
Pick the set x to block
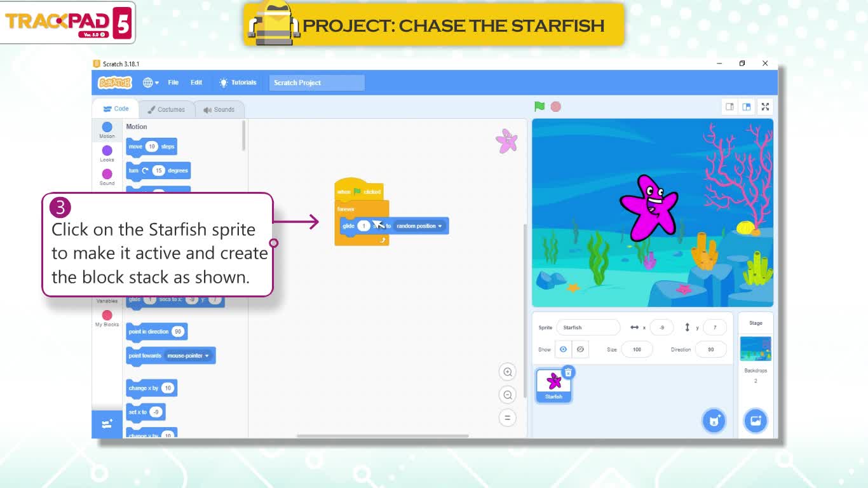click(x=146, y=412)
